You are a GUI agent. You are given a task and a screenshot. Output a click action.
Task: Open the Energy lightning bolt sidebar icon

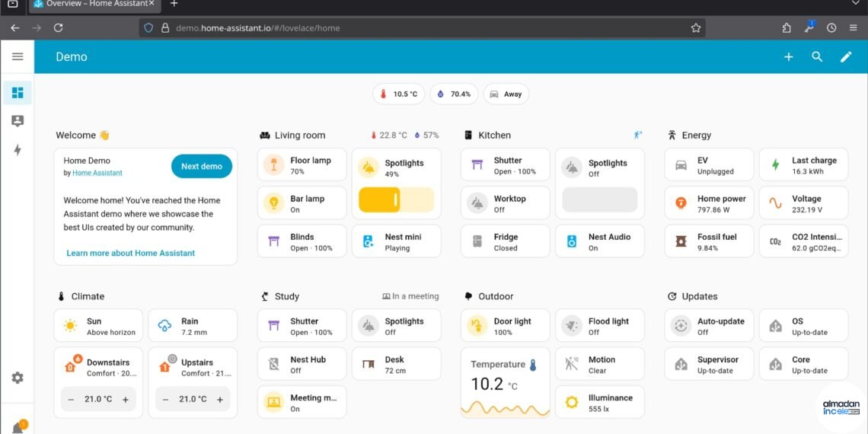click(18, 150)
